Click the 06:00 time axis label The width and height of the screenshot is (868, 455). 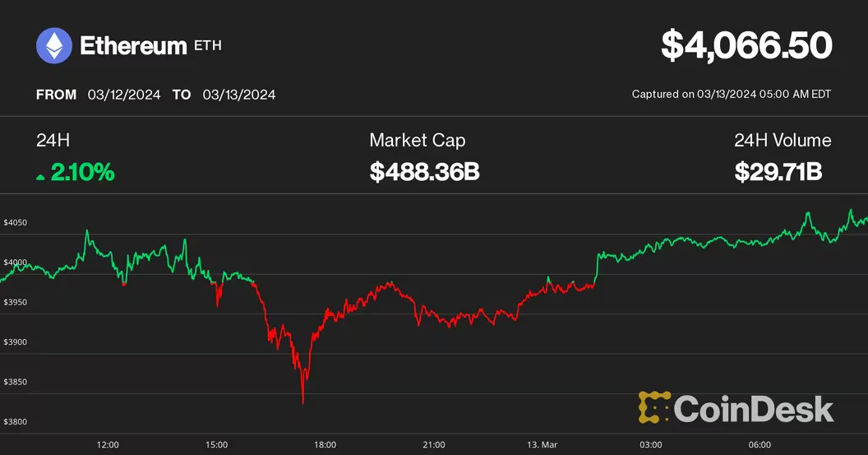coord(759,445)
